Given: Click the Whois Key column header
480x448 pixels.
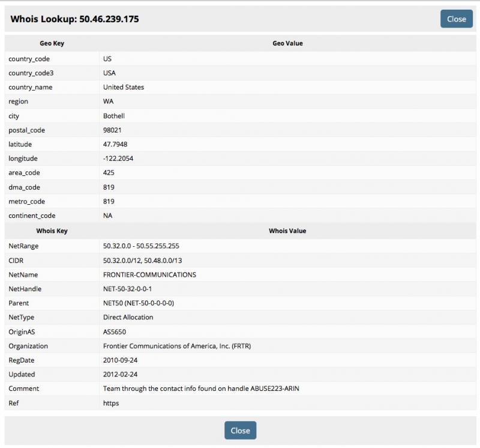Looking at the screenshot, I should pos(52,231).
